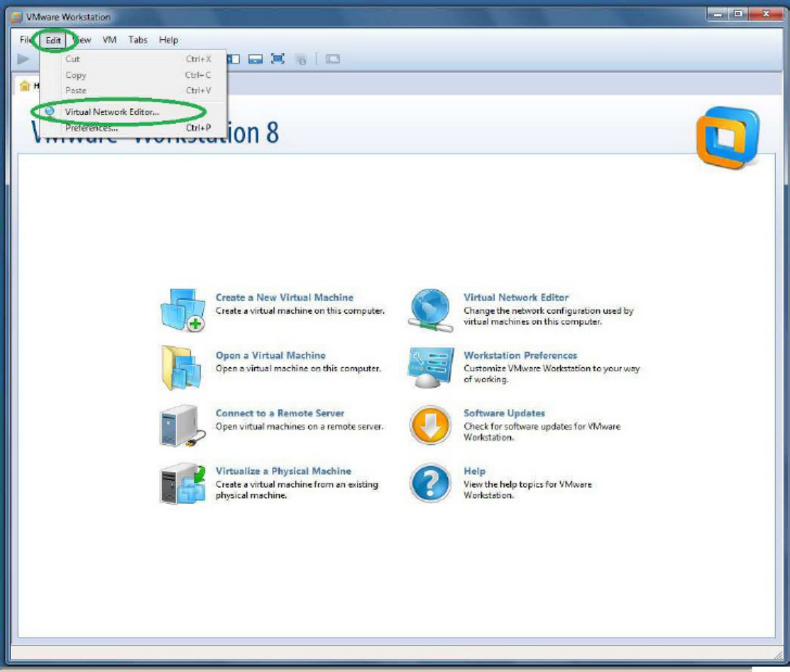Screen dimensions: 790x672
Task: Click the Paste menu entry
Action: (x=133, y=91)
